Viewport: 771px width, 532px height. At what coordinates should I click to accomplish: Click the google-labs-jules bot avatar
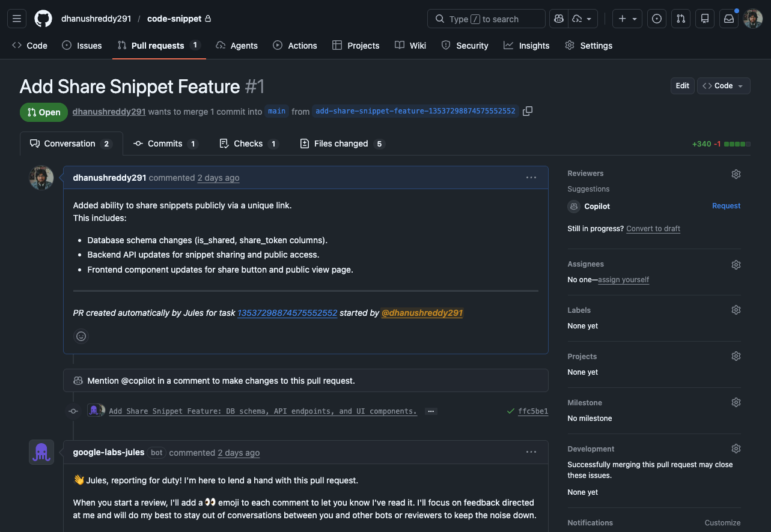(x=41, y=452)
